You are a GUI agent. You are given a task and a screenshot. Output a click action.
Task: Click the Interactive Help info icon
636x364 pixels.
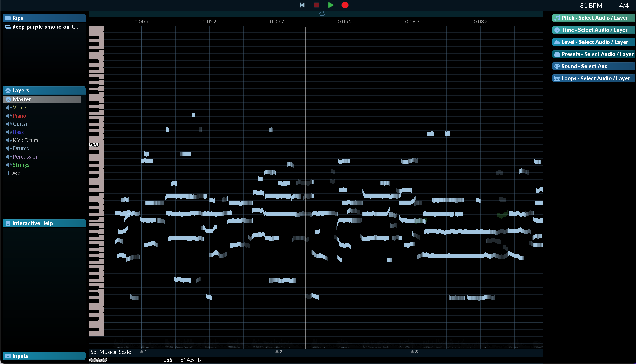coord(8,223)
